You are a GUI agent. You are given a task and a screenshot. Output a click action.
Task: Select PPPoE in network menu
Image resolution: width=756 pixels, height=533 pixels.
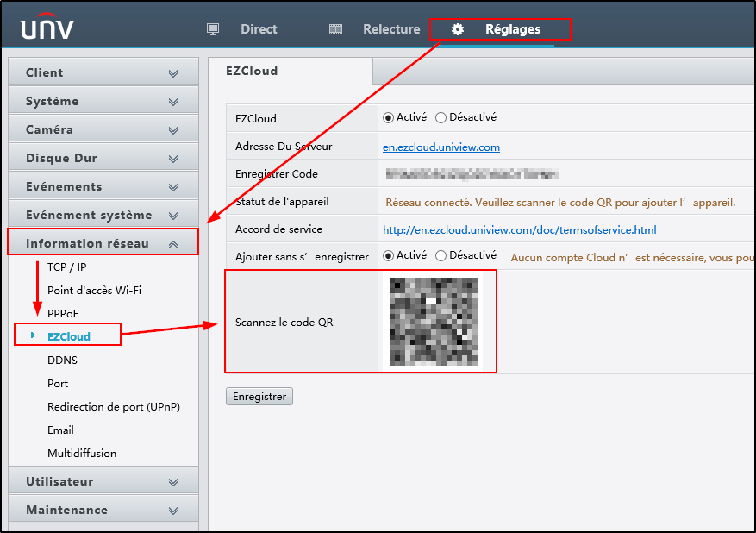[63, 314]
